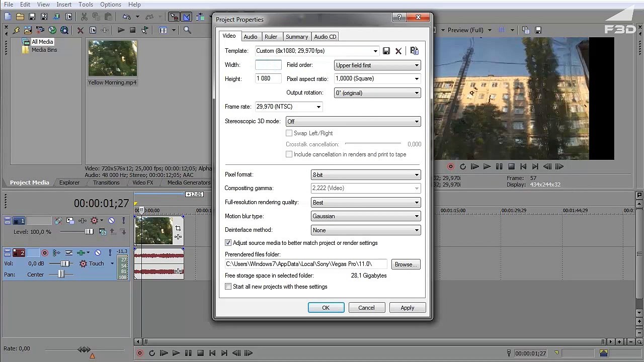Image resolution: width=644 pixels, height=362 pixels.
Task: Save the current template with disk icon
Action: point(386,51)
